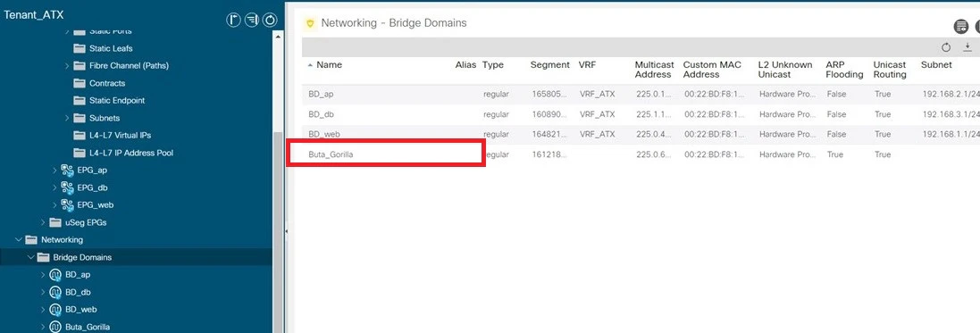
Task: Click the BD_web bridge domain icon in tree
Action: [55, 310]
